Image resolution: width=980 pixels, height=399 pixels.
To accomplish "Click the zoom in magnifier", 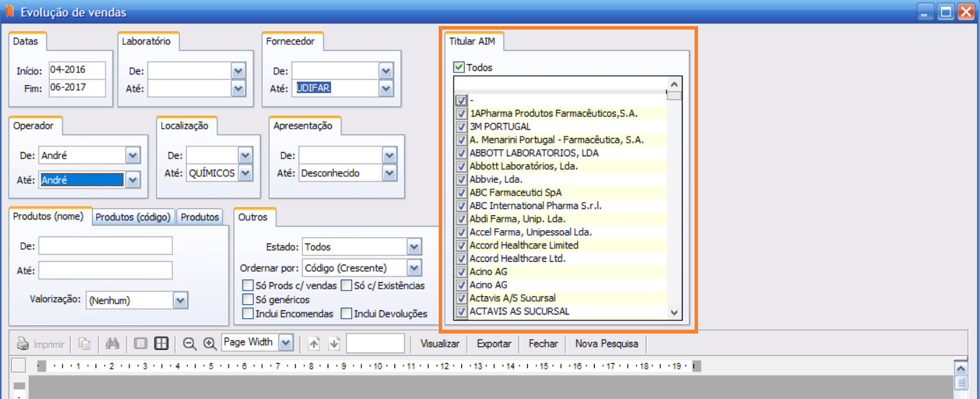I will point(209,343).
